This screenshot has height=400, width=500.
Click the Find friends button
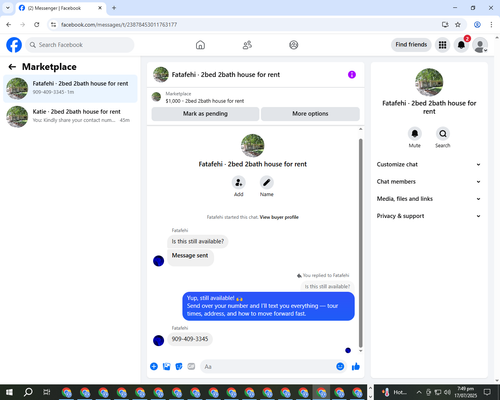(x=411, y=45)
